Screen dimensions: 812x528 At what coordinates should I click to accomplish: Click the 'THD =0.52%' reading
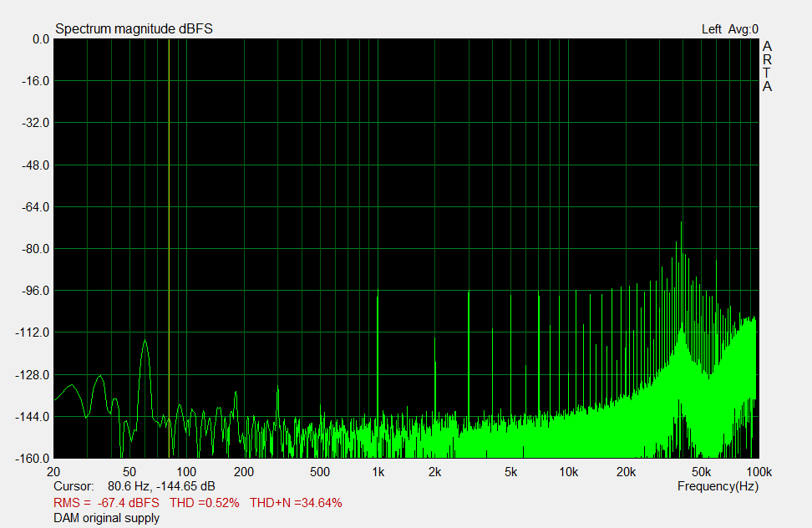point(205,503)
